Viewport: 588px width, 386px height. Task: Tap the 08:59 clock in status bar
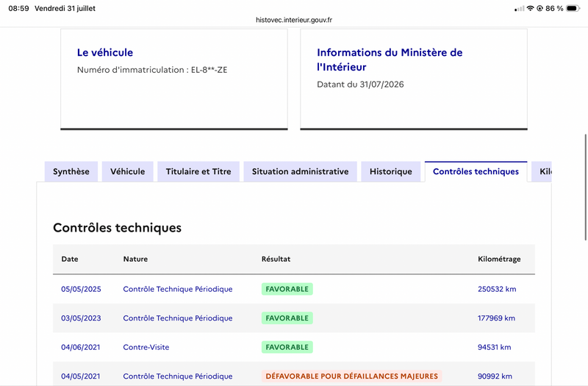(x=19, y=8)
